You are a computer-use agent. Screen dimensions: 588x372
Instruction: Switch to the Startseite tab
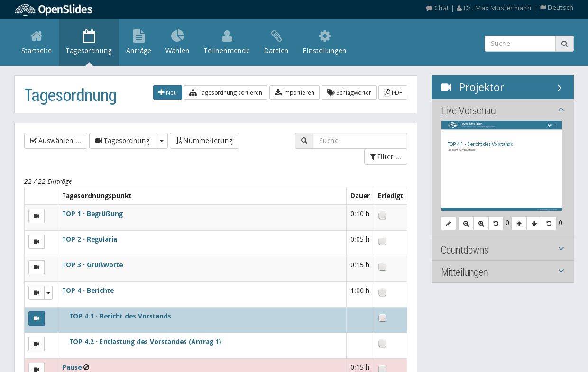(x=37, y=42)
